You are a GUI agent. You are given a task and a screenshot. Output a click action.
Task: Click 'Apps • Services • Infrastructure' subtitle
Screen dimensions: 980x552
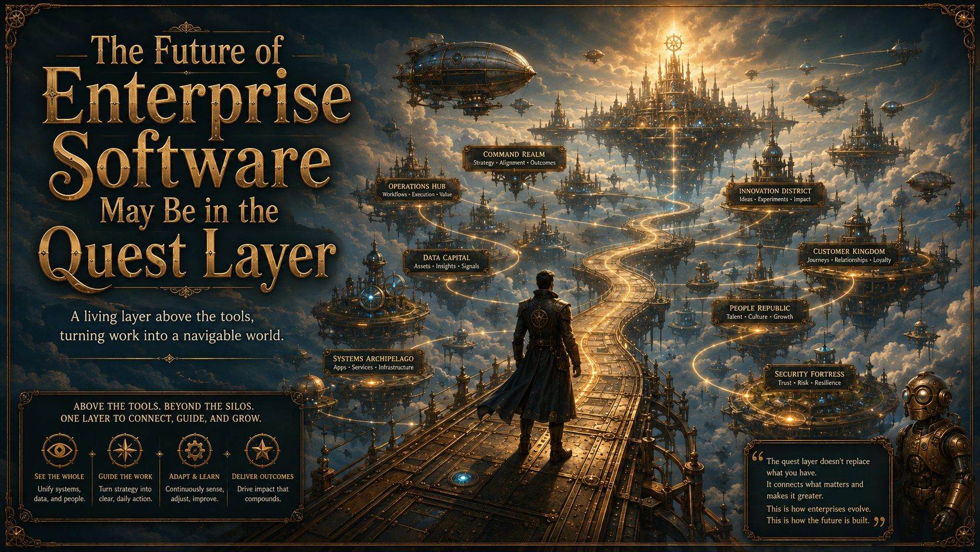(373, 367)
